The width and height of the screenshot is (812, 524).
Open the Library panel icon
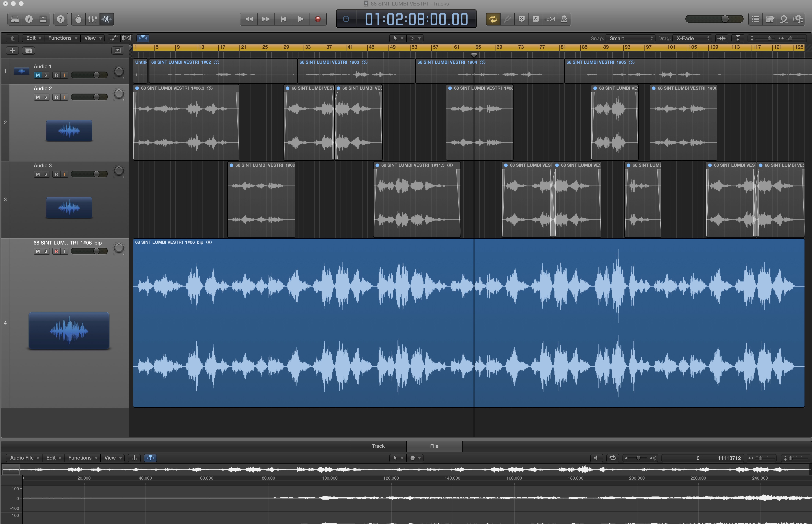coord(14,19)
